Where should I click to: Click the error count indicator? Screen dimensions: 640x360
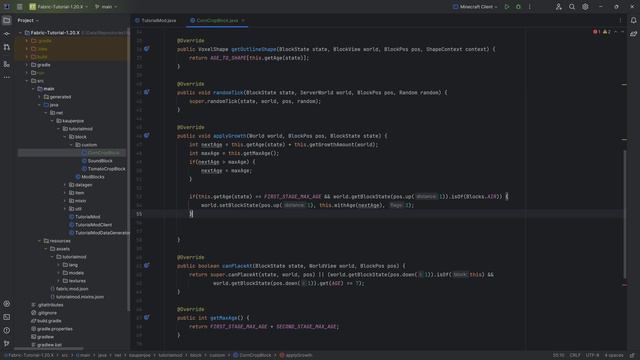coord(596,32)
